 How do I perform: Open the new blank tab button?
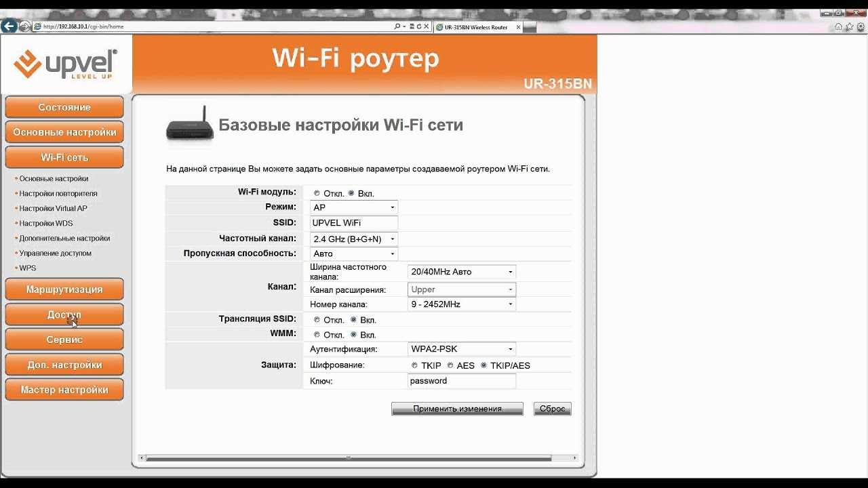point(530,27)
